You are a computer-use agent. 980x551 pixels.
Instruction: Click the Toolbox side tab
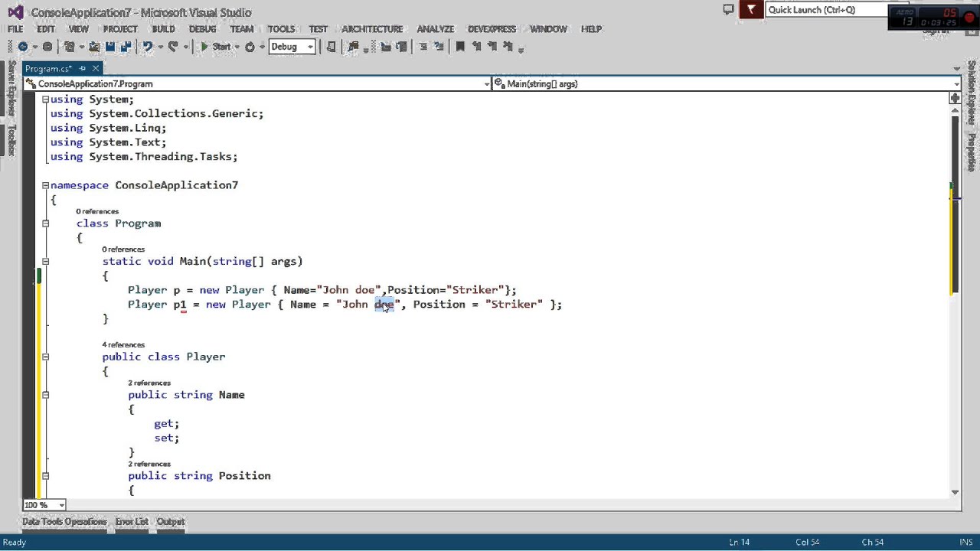[11, 140]
